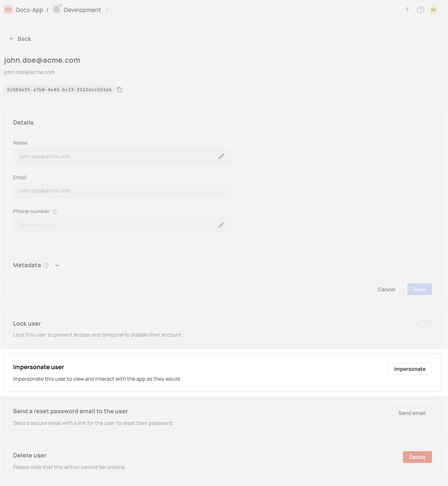This screenshot has height=486, width=448.
Task: Click the pencil icon in Phone number field
Action: [x=221, y=225]
